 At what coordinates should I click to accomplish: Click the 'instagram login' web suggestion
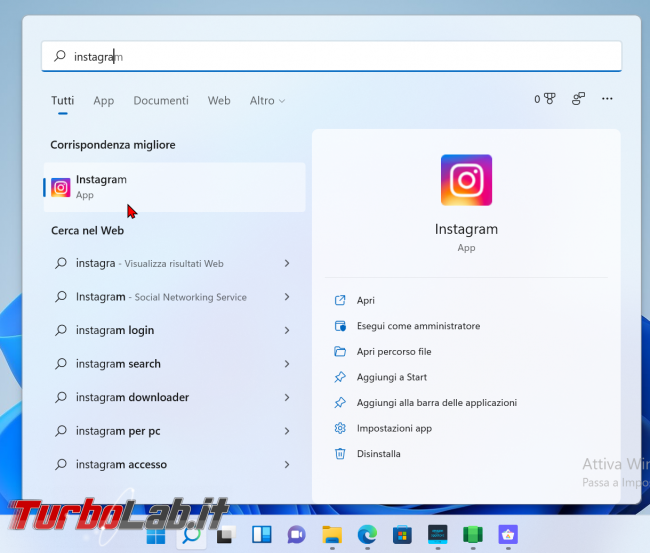115,330
